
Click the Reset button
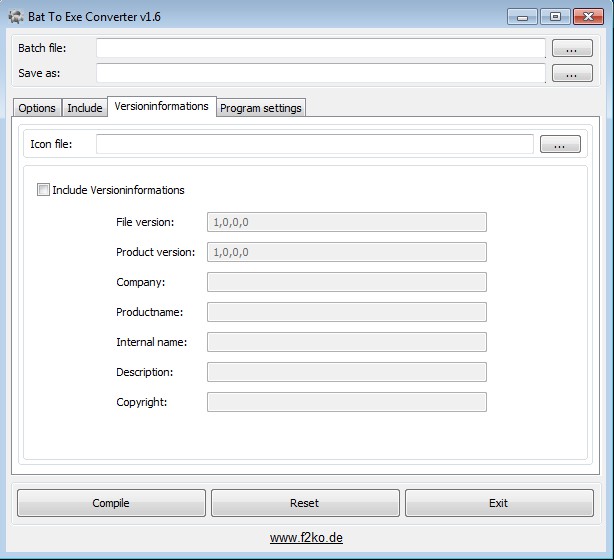tap(305, 503)
